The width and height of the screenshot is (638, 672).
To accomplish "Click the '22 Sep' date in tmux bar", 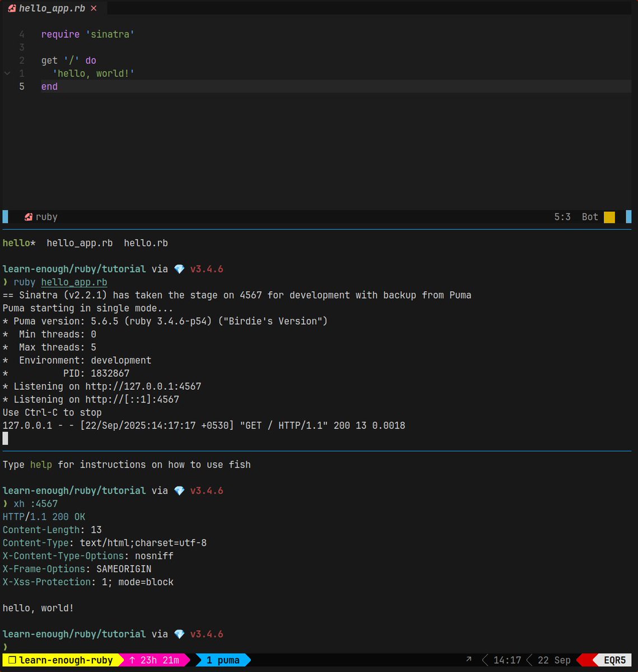I will [x=554, y=660].
